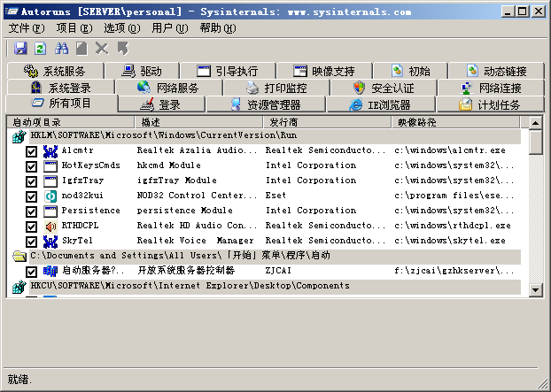Switch to the 映像支持 tab
The image size is (551, 392).
coord(324,72)
